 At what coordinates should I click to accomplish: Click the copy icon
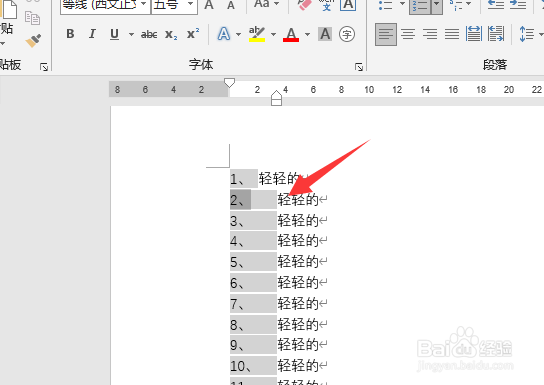pyautogui.click(x=32, y=18)
